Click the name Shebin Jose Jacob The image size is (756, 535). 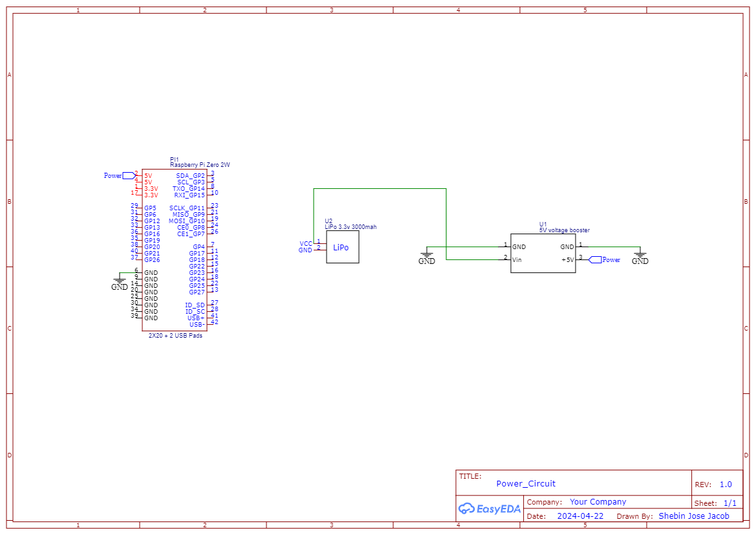tap(694, 516)
